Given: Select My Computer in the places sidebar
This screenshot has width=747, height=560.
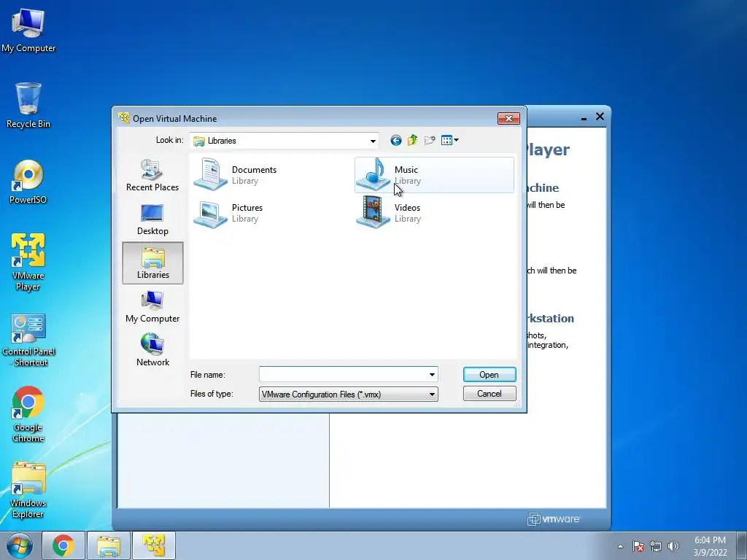Looking at the screenshot, I should tap(152, 307).
